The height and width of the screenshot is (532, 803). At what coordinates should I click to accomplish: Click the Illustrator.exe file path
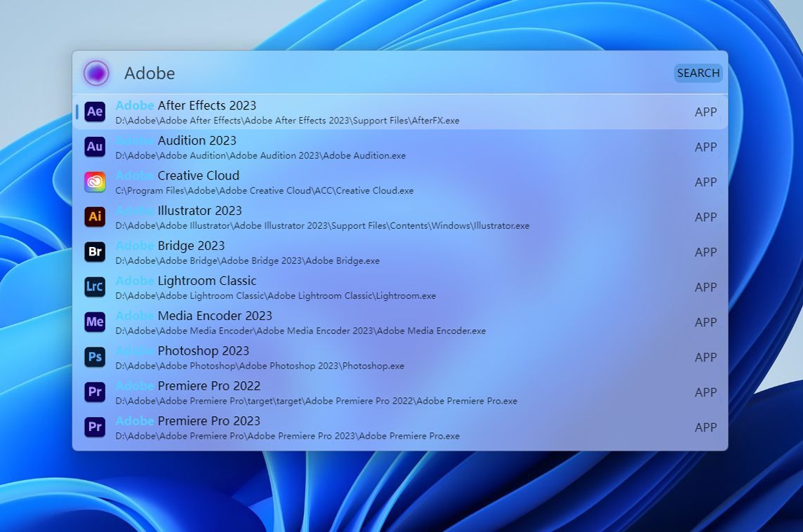[322, 226]
